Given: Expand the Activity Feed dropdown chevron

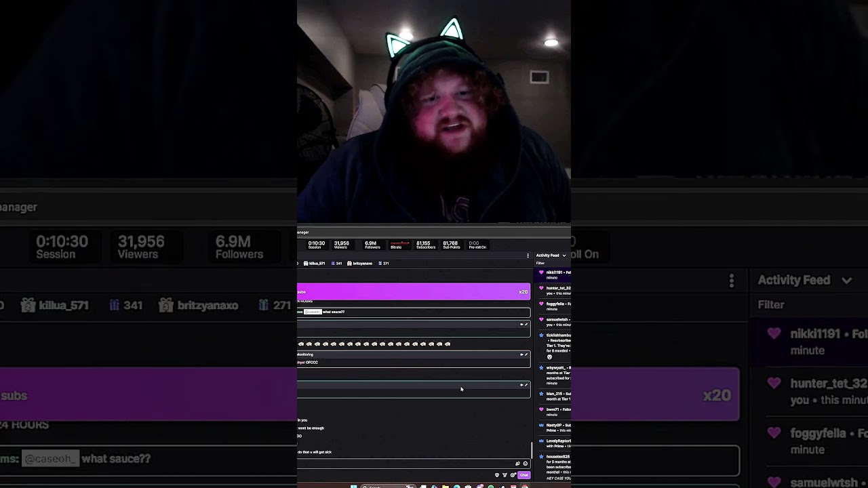Looking at the screenshot, I should coord(564,256).
